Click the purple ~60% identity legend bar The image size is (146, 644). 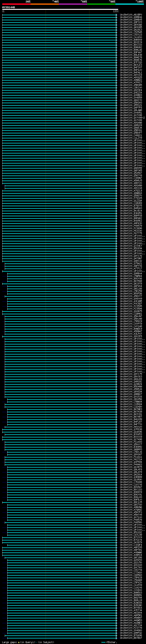[x=73, y=4]
